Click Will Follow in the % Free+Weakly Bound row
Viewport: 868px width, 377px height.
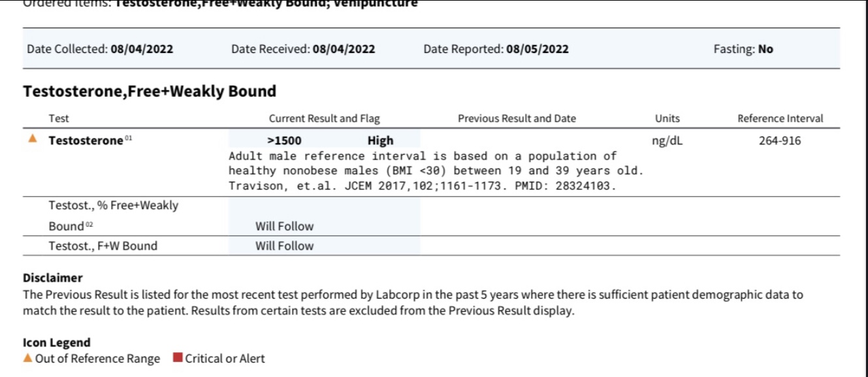pos(284,227)
